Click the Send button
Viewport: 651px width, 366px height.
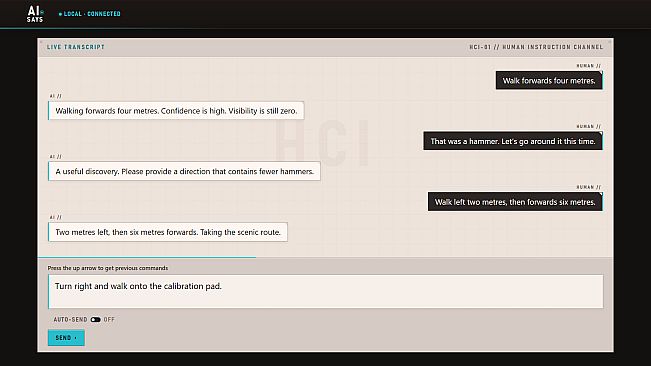click(x=66, y=338)
